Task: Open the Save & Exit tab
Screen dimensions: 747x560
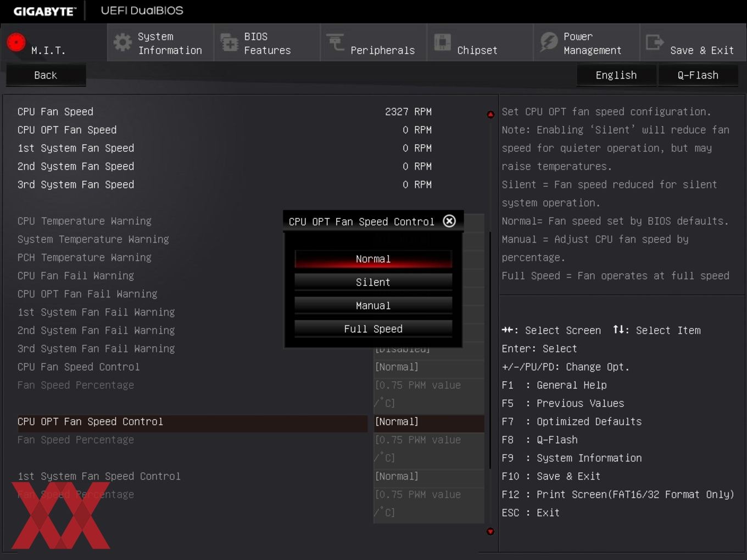Action: (693, 42)
